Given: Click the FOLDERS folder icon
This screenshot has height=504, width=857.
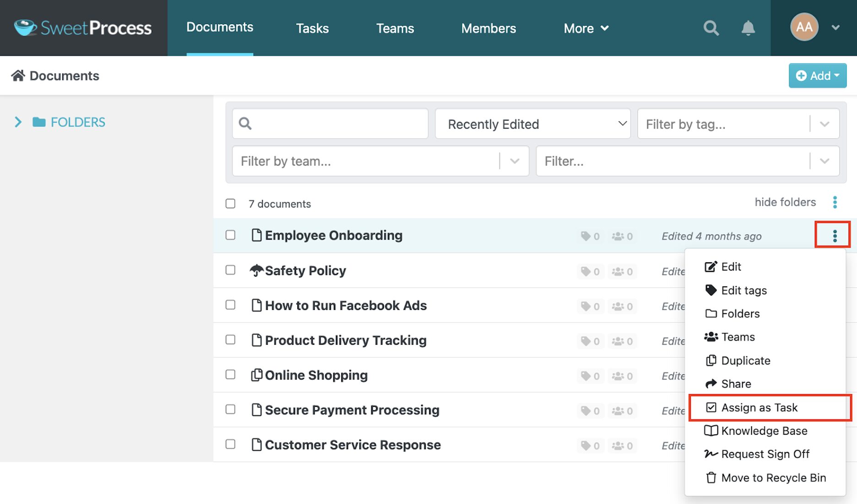Looking at the screenshot, I should pyautogui.click(x=39, y=122).
